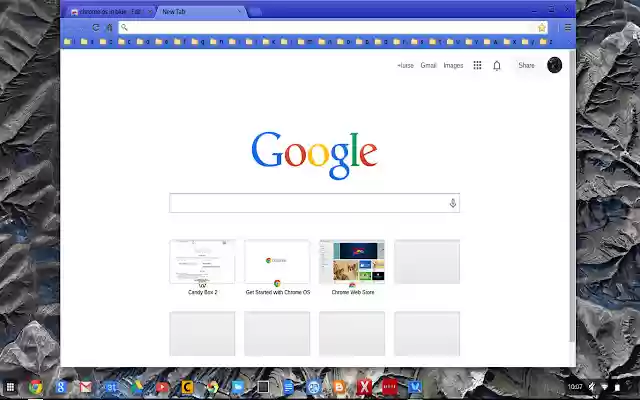640x400 pixels.
Task: Click the page vertical scrollbar
Action: click(572, 196)
